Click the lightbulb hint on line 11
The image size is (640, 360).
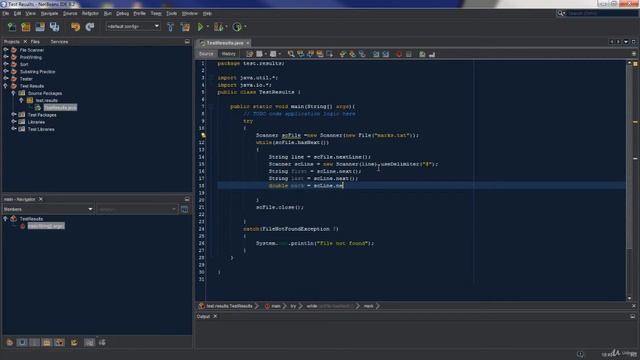[203, 136]
